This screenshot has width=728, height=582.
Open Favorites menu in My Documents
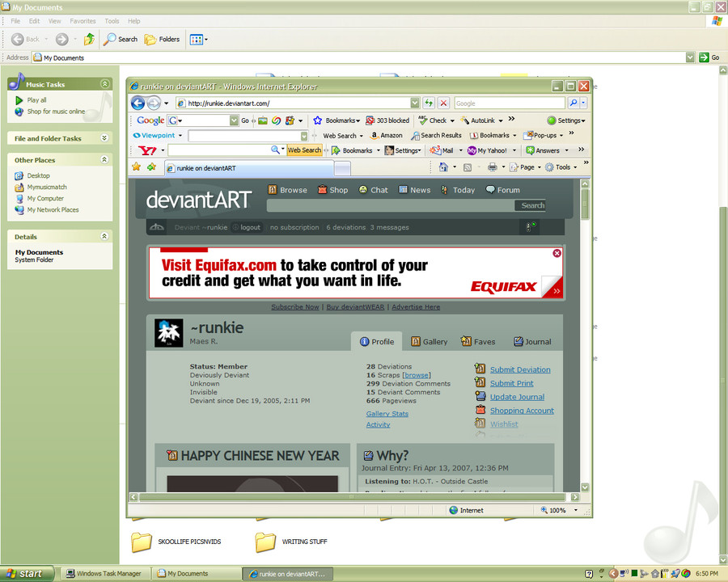[83, 21]
